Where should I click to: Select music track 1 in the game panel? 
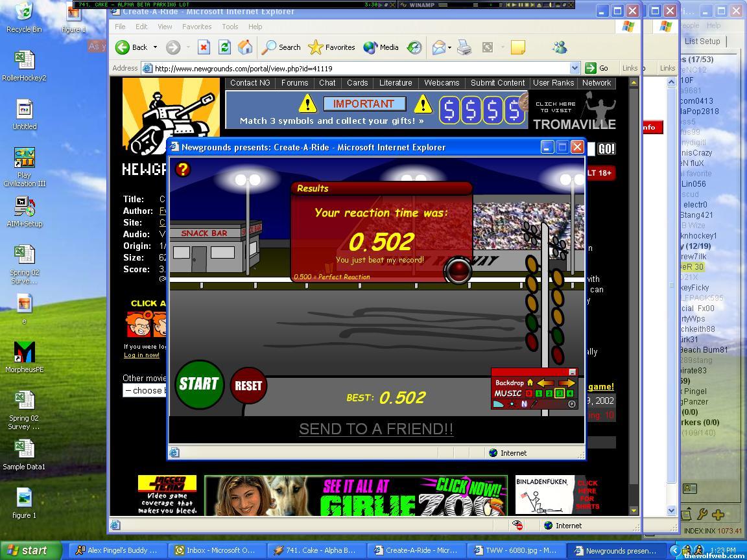tap(539, 393)
